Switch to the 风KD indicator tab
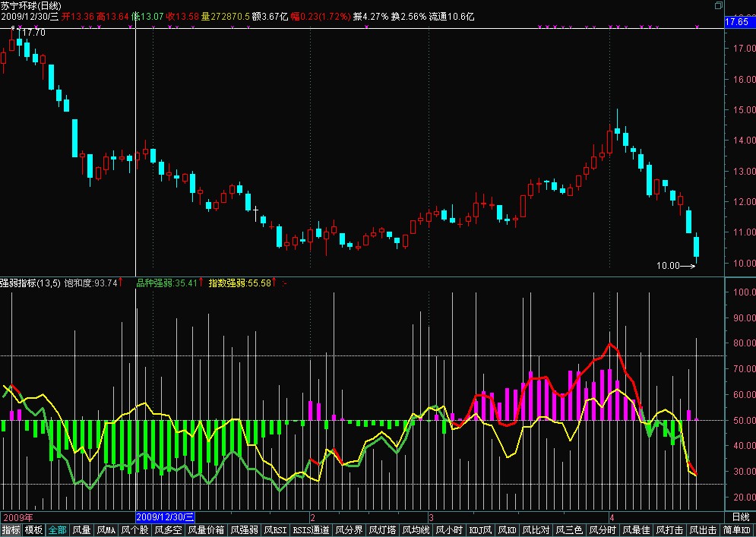 pos(508,530)
